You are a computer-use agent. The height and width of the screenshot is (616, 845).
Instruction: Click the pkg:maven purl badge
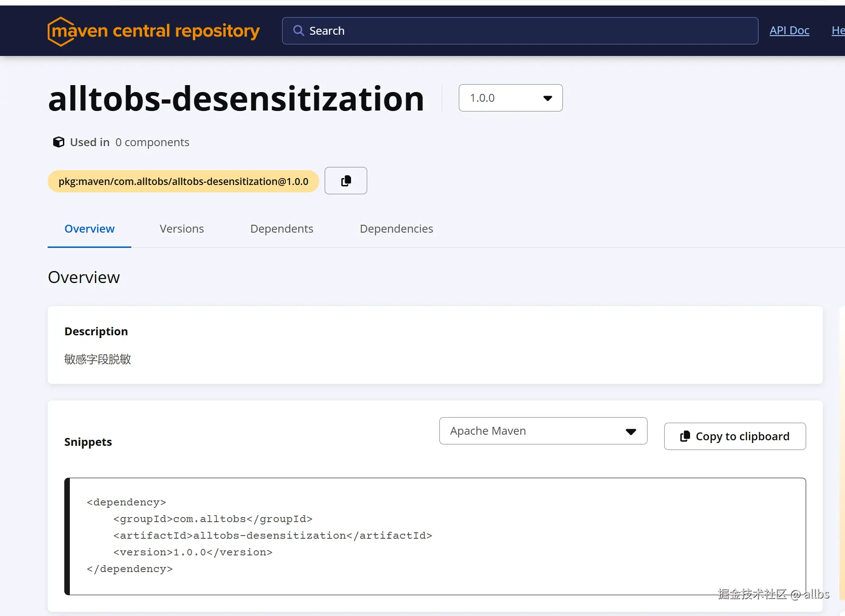183,181
